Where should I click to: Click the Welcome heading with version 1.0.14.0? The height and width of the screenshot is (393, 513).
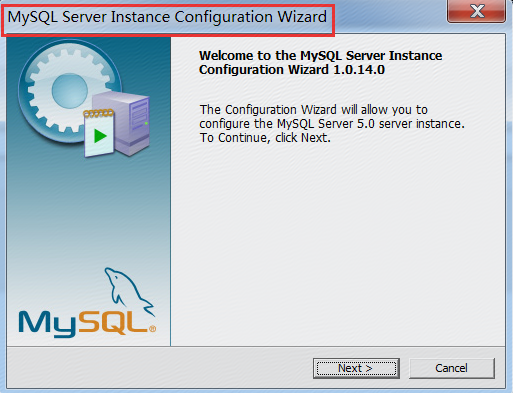320,63
